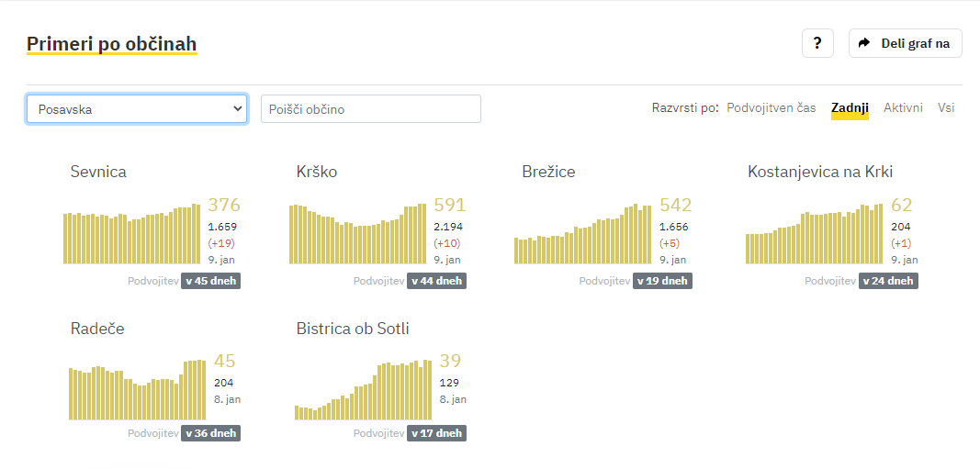Image resolution: width=980 pixels, height=469 pixels.
Task: Click the Radeče bar chart
Action: 138,390
